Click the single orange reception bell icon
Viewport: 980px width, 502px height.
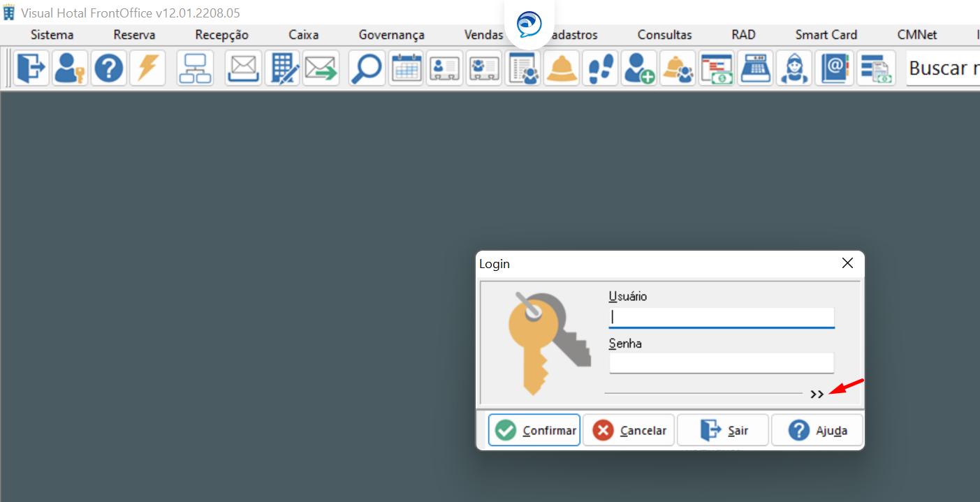pos(562,68)
